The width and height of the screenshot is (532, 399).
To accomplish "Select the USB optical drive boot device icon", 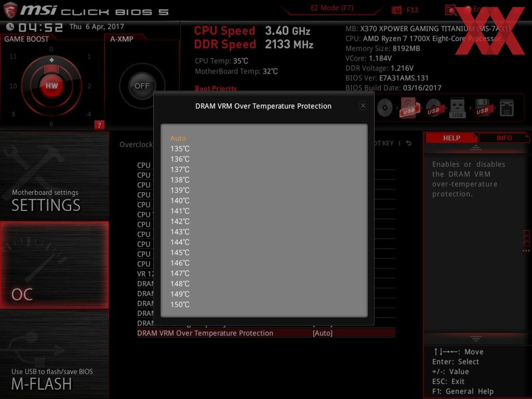I will 433,108.
